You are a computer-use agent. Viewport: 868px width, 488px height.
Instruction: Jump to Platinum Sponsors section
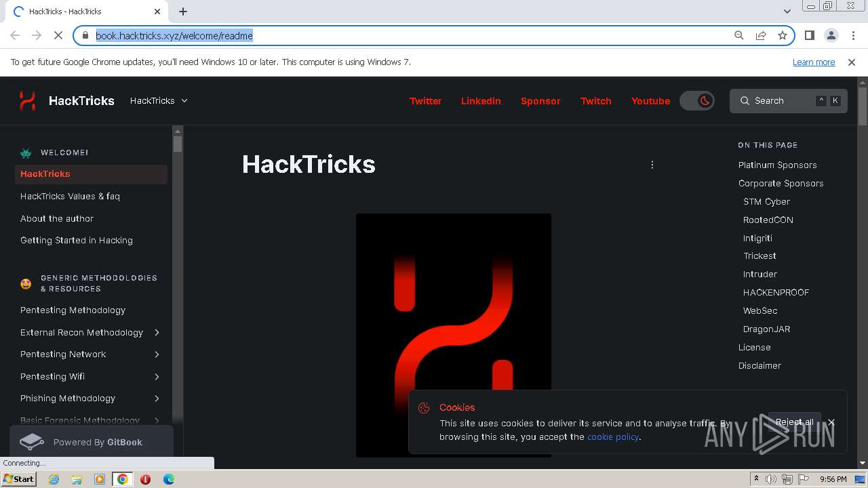tap(777, 165)
